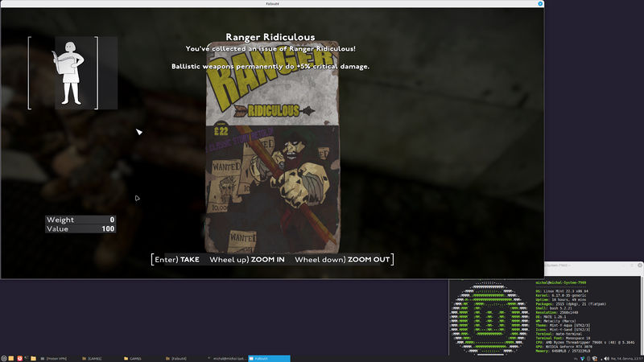The height and width of the screenshot is (362, 644).
Task: Click the 'You've collected an issue' message
Action: coord(270,48)
